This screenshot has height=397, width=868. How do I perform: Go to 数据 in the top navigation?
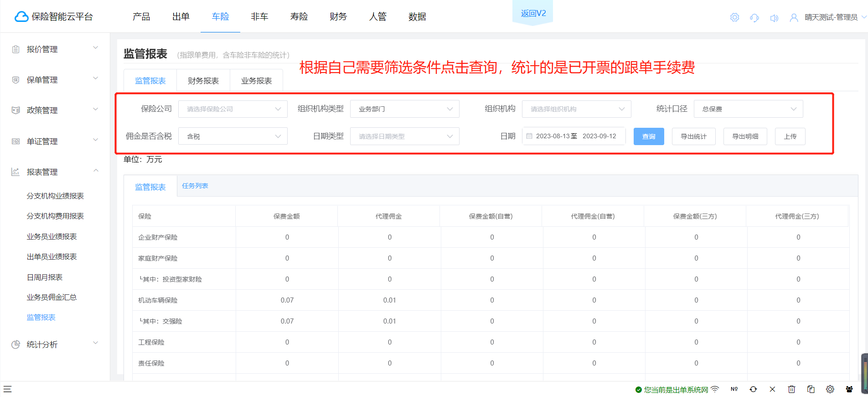point(417,17)
